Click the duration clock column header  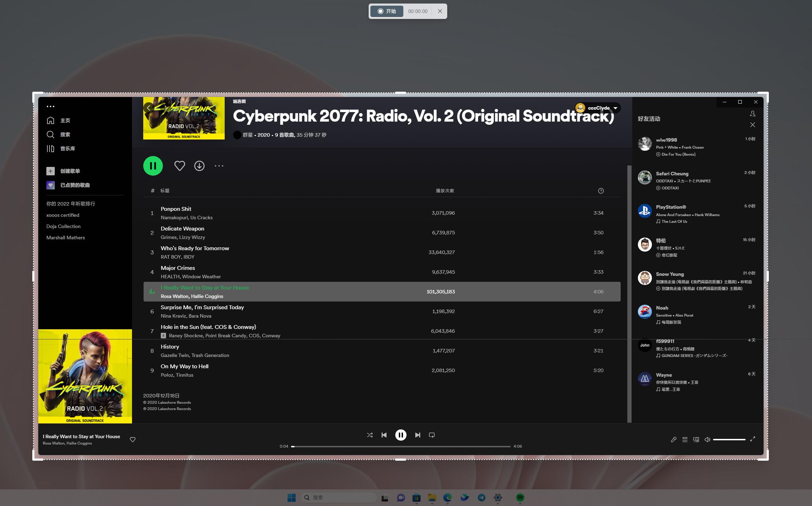pos(601,191)
